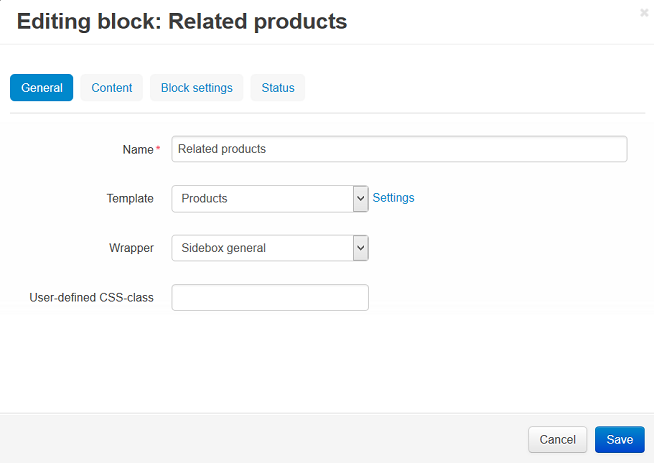
Task: Click the Wrapper dropdown chevron arrow
Action: tap(361, 248)
